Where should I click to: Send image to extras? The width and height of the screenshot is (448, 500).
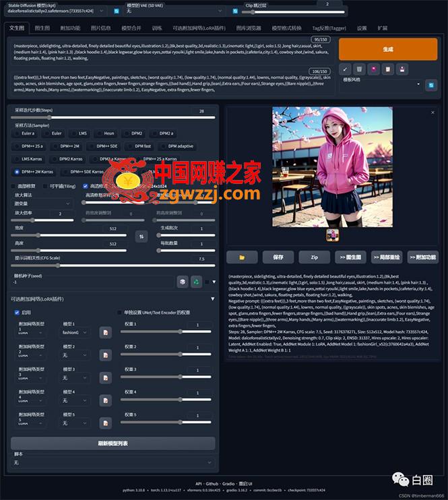423,257
